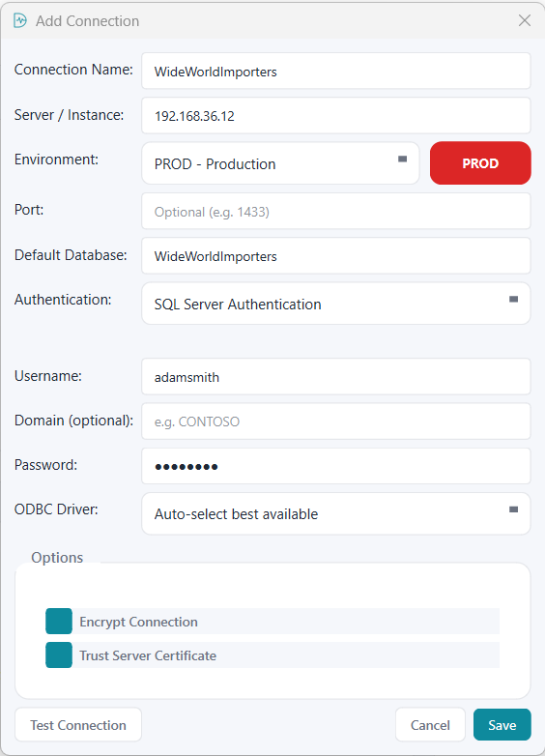Click the Default Database label

(x=71, y=255)
